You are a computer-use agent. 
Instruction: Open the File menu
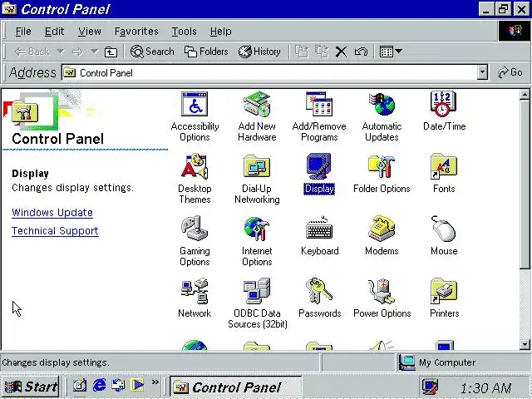23,32
